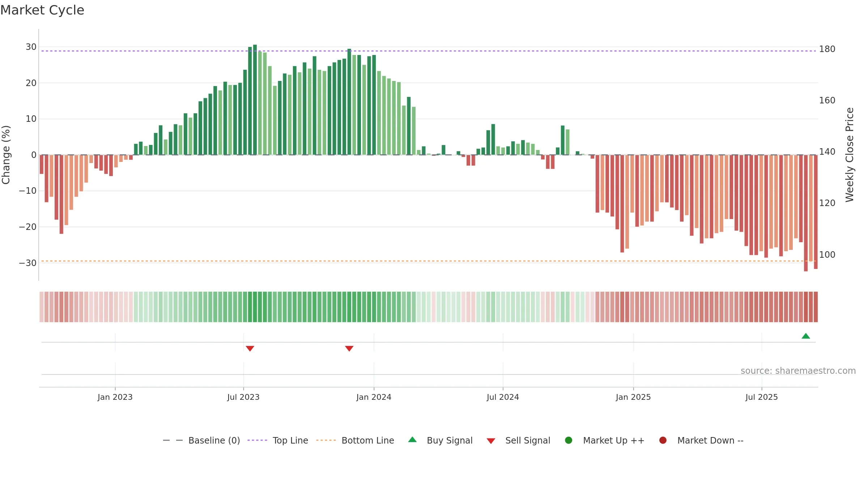Screen dimensions: 868x488
Task: Click the Sell Signal marker before Jan 2024
Action: [x=349, y=348]
